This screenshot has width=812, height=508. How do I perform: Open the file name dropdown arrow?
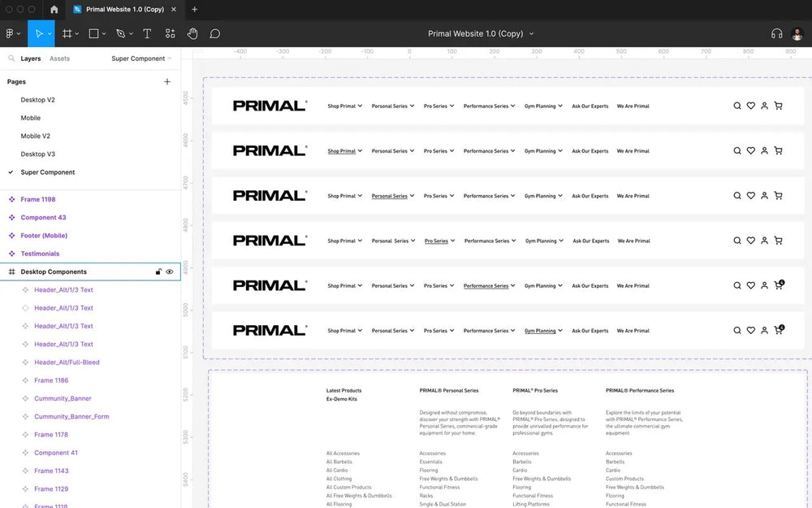pos(532,34)
